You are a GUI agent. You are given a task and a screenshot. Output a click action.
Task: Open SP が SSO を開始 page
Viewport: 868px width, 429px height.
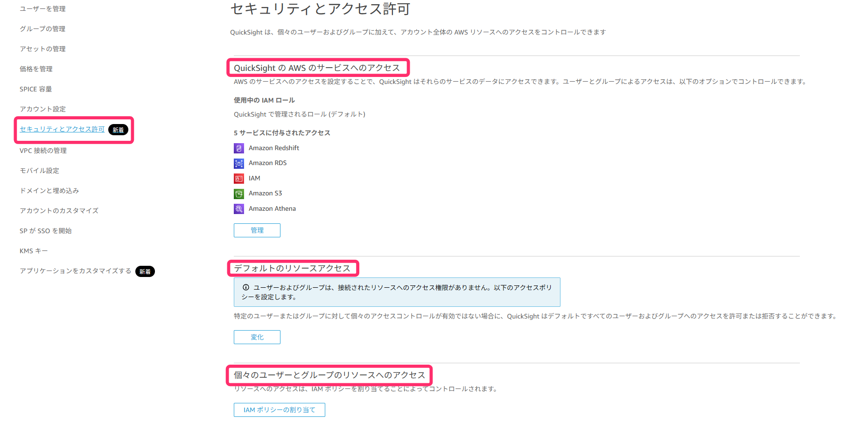pyautogui.click(x=46, y=231)
